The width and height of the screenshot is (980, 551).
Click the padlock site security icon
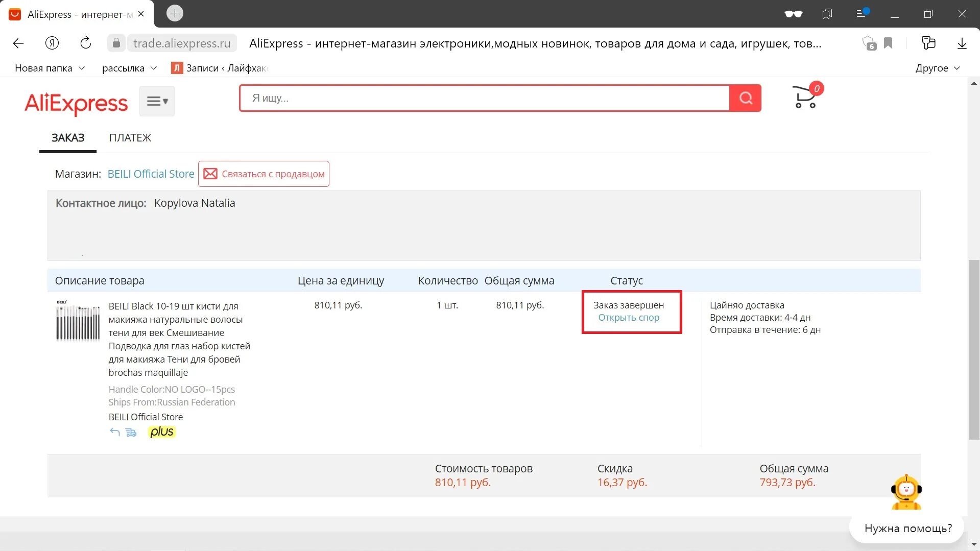coord(116,43)
